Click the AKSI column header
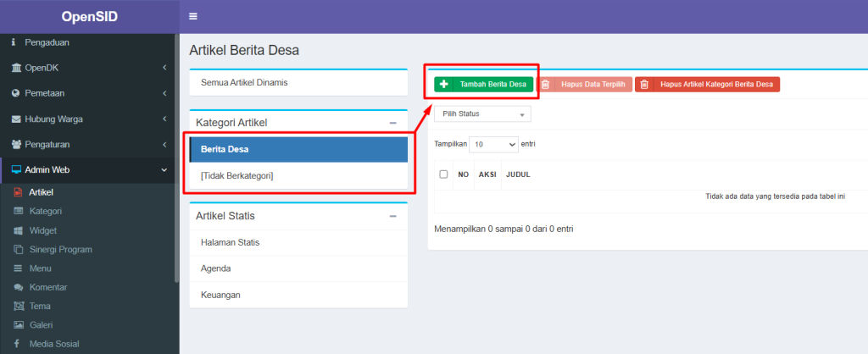 pyautogui.click(x=487, y=174)
